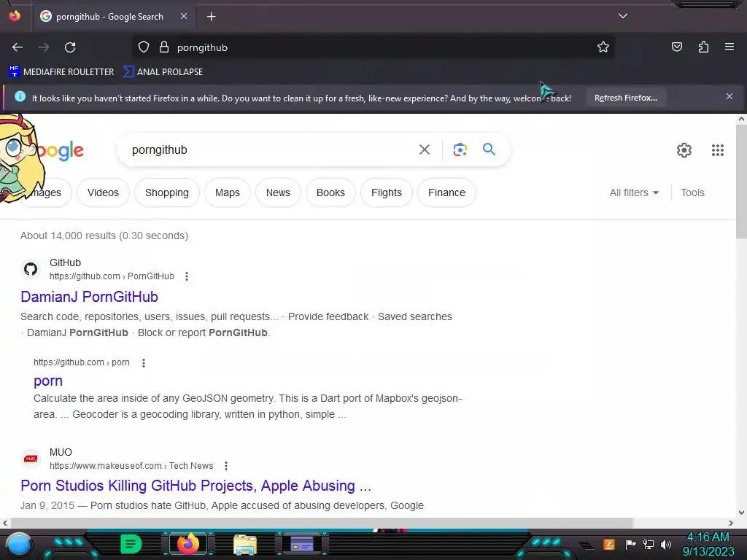The height and width of the screenshot is (560, 747).
Task: Submit search with the magnifier icon
Action: click(489, 149)
